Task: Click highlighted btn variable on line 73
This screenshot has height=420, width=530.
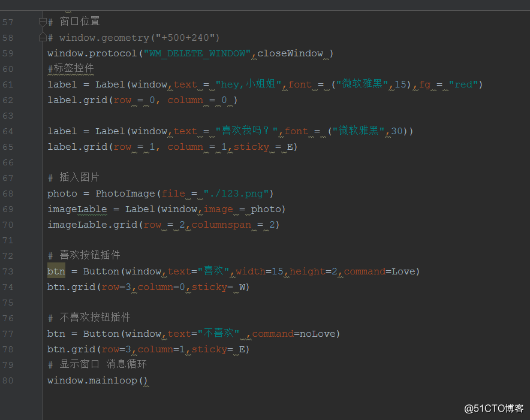Action: [56, 271]
